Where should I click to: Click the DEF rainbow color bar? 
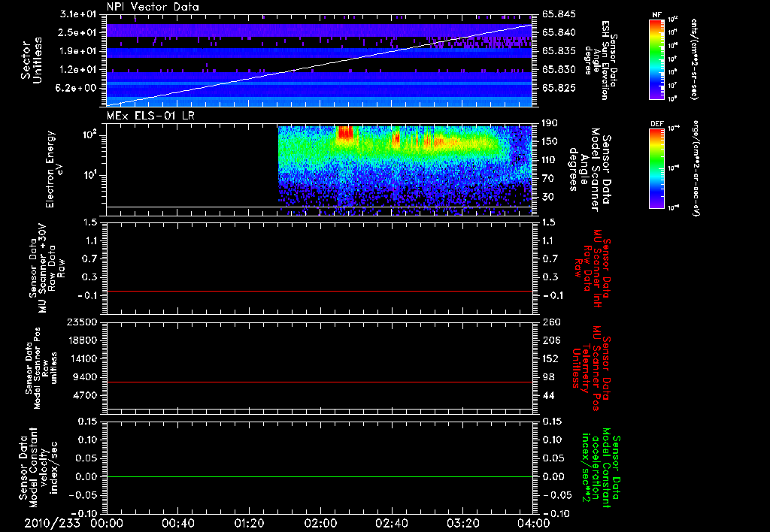[x=657, y=168]
